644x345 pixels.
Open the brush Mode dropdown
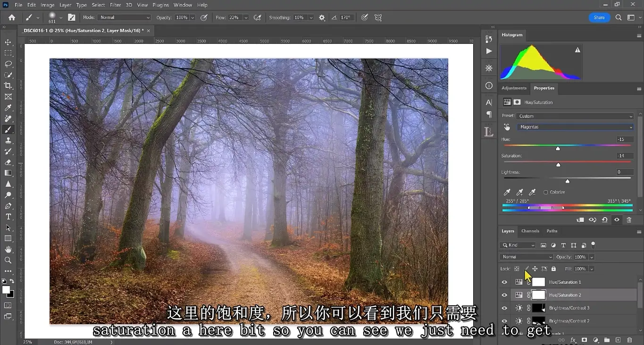coord(124,17)
